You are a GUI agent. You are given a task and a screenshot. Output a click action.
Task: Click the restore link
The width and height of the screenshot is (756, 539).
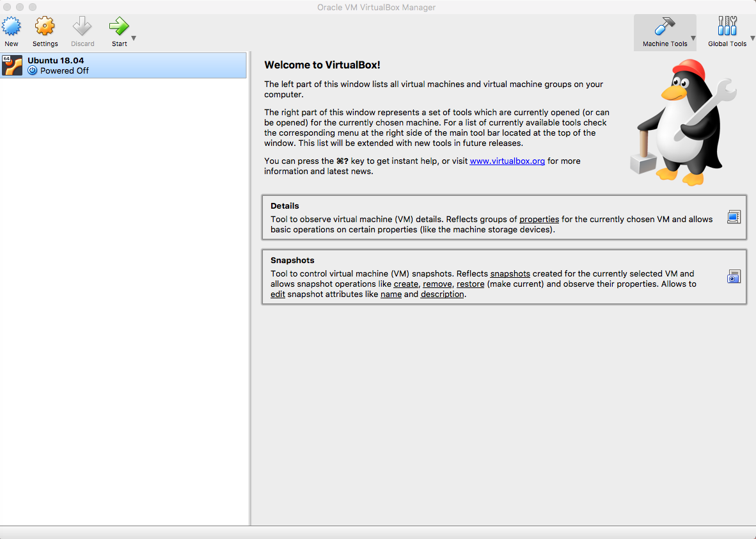[471, 284]
